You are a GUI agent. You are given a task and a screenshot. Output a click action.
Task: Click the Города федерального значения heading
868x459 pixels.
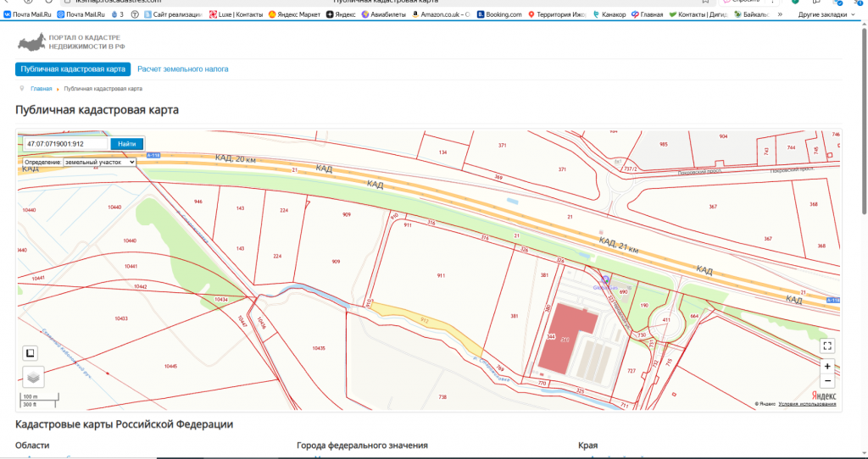click(x=362, y=445)
